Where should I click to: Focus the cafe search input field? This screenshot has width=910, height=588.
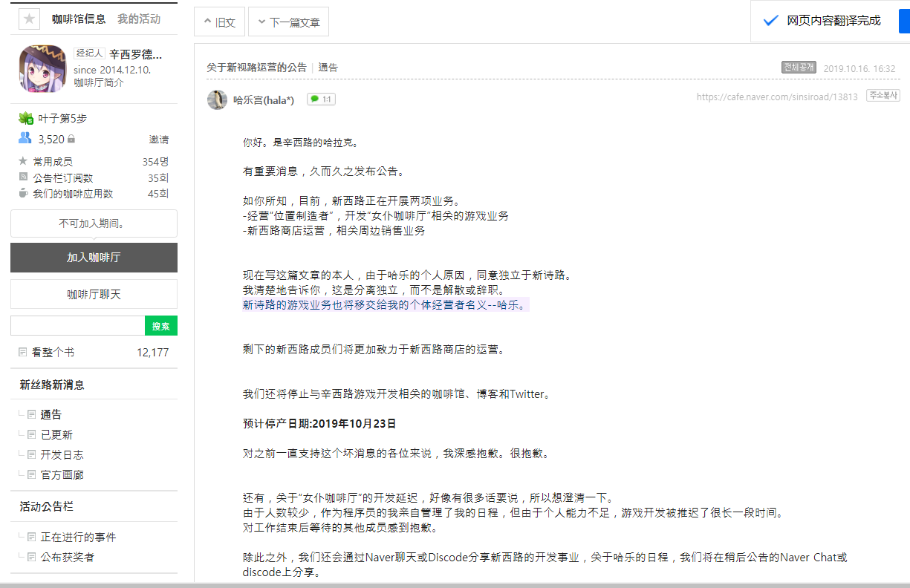pos(77,326)
